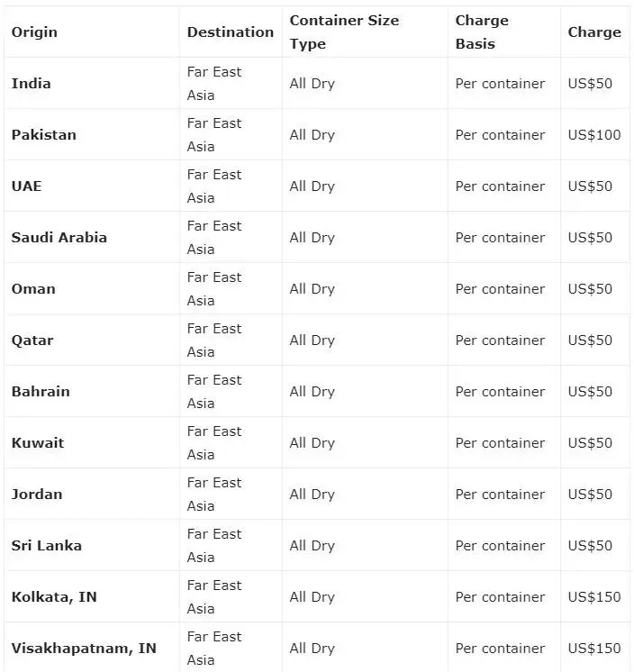The width and height of the screenshot is (634, 672).
Task: Click the Visakhapatnam, IN origin cell
Action: (84, 648)
